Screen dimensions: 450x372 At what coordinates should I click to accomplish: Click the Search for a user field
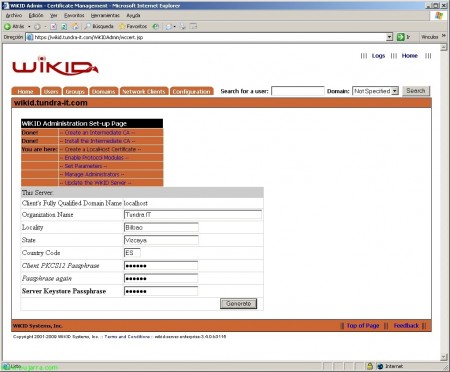[298, 91]
